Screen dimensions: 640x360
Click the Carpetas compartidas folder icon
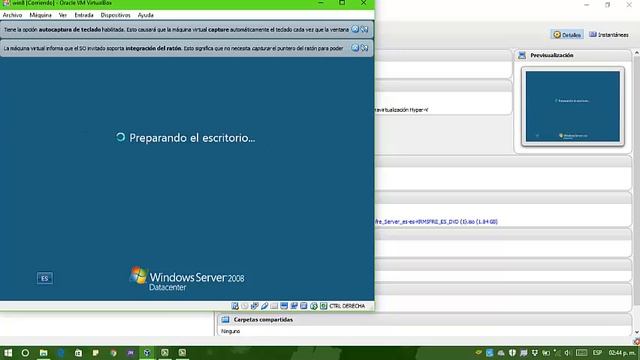[225, 320]
